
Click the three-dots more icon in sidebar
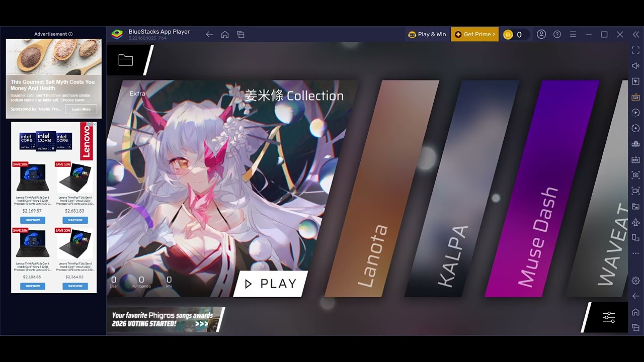pyautogui.click(x=636, y=253)
